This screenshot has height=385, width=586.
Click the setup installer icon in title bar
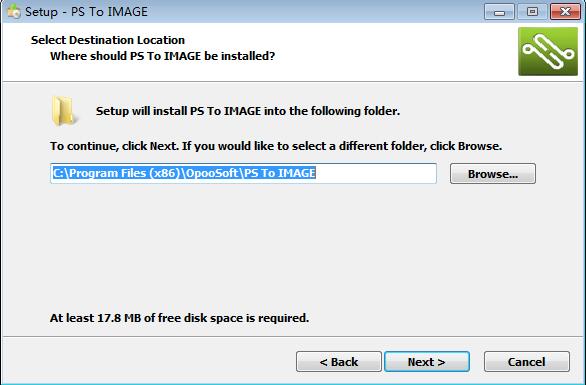(13, 12)
